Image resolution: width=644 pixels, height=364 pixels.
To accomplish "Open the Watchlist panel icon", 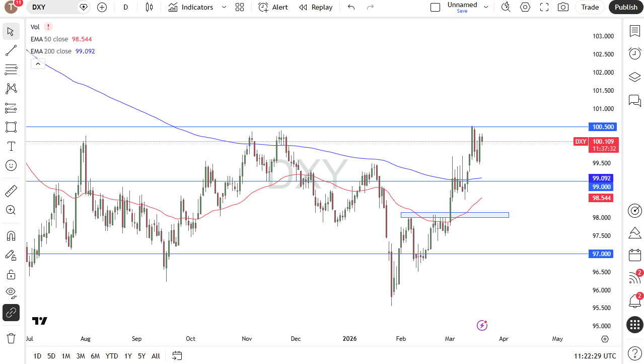I will click(634, 31).
